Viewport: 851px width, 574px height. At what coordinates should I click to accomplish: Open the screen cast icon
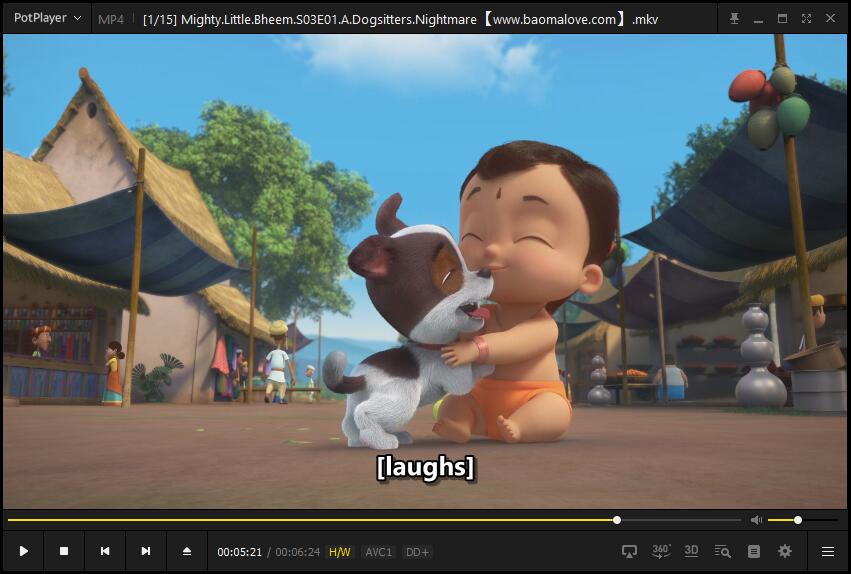click(x=629, y=552)
